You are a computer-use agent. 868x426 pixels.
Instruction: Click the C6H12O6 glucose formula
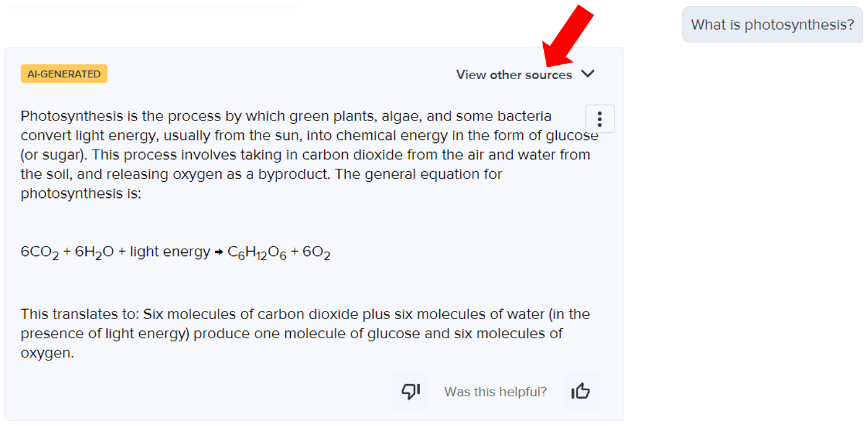click(257, 253)
